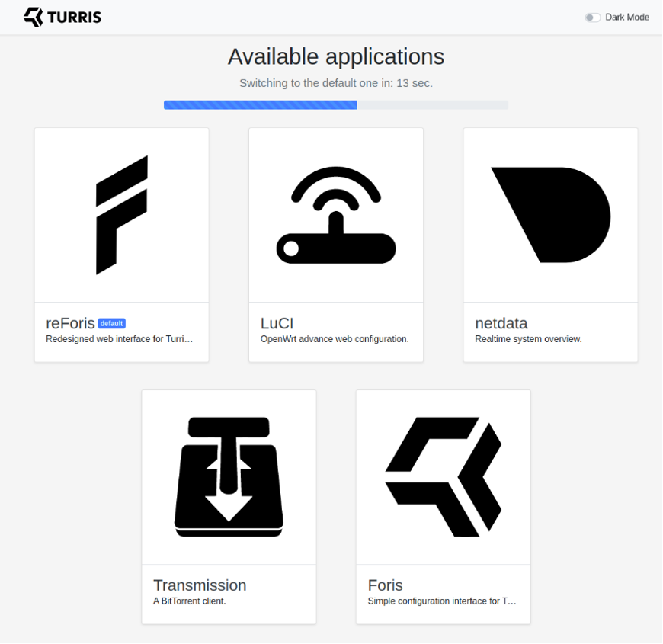Click 'OpenWrt advance web configuration.' text
Image resolution: width=663 pixels, height=644 pixels.
(335, 339)
